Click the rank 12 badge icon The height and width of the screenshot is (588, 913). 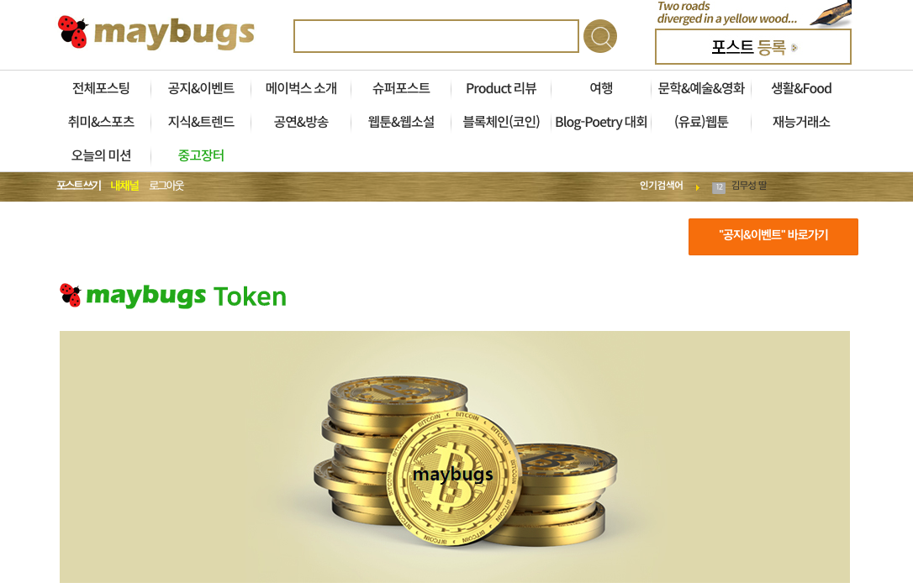(x=719, y=187)
